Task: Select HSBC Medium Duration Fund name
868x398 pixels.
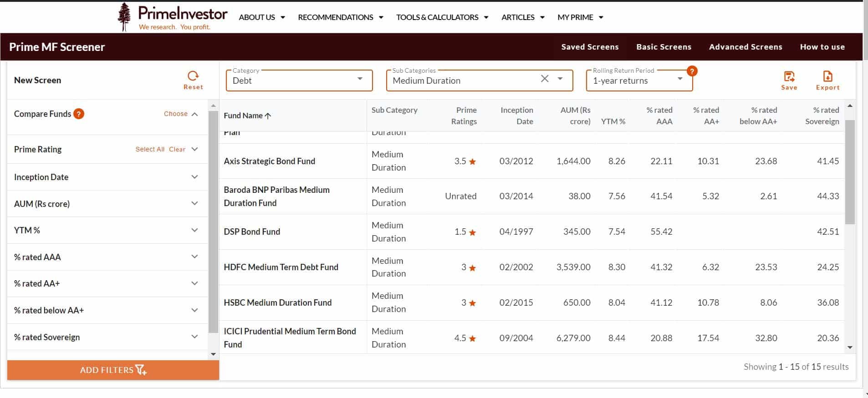Action: coord(278,302)
